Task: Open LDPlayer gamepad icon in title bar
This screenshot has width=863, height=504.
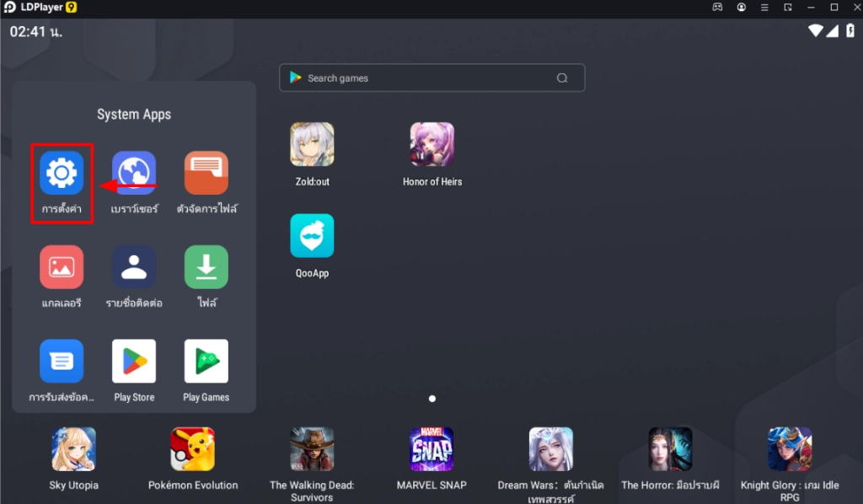Action: click(x=717, y=7)
